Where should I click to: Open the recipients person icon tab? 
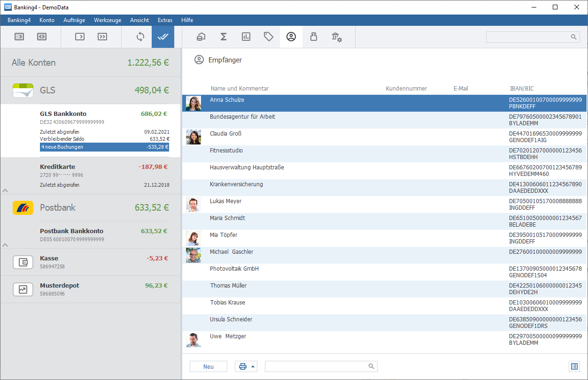coord(291,37)
